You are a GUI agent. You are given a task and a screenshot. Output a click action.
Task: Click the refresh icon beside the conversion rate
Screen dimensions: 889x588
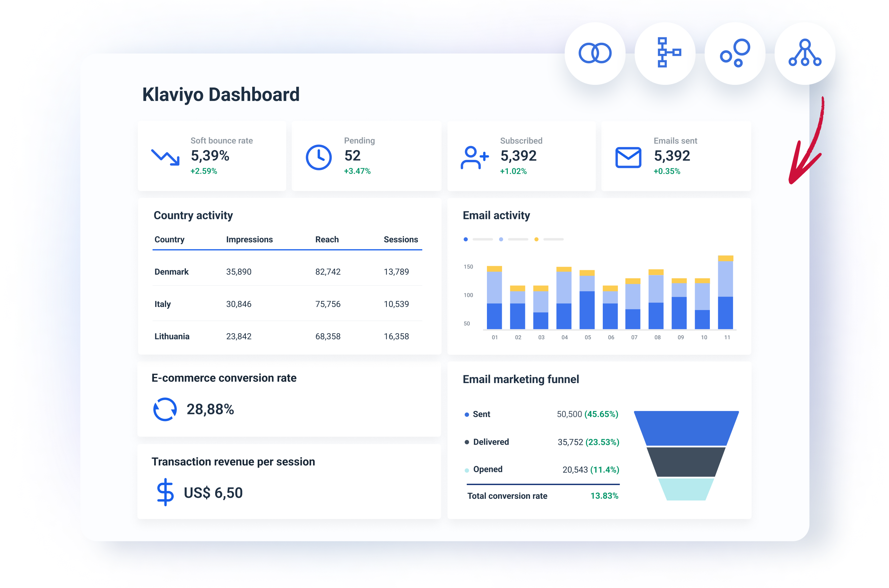pyautogui.click(x=164, y=410)
